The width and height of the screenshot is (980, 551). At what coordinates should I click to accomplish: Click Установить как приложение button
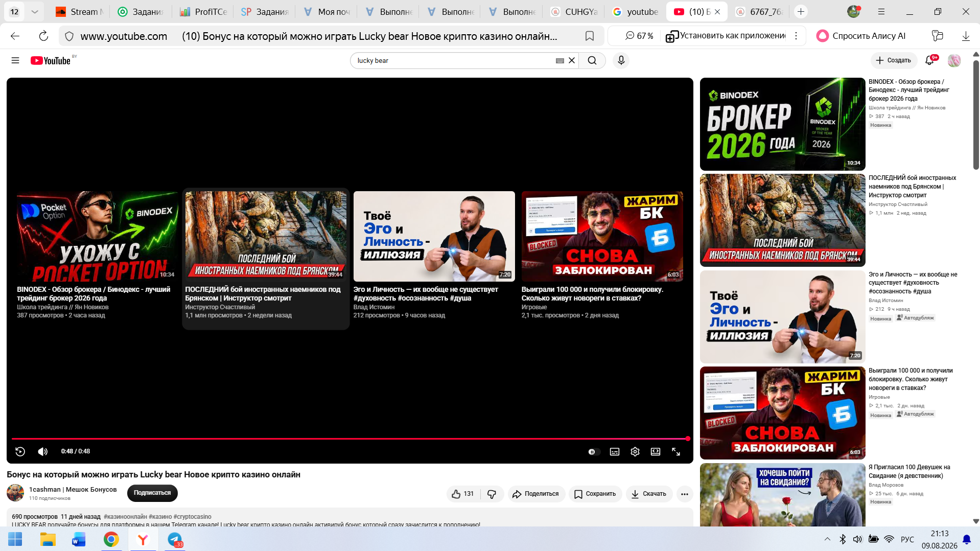pos(726,36)
